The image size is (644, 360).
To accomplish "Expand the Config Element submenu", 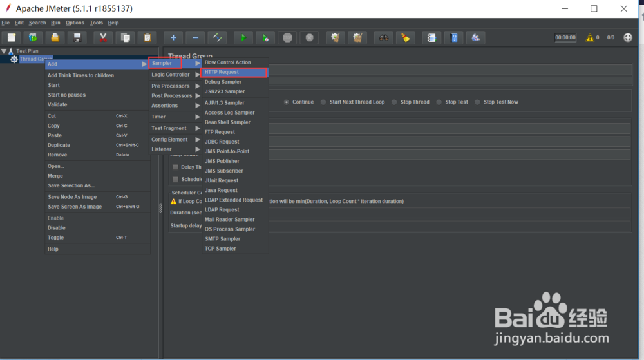I will tap(175, 140).
